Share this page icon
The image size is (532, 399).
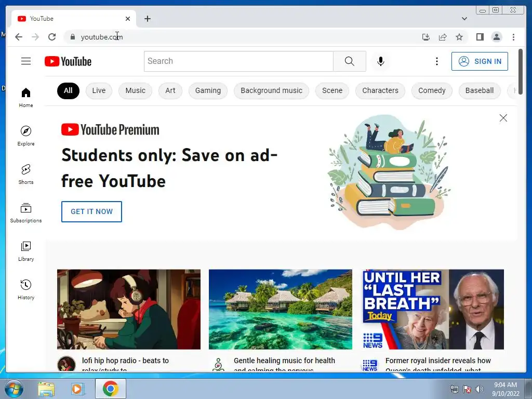(x=443, y=37)
